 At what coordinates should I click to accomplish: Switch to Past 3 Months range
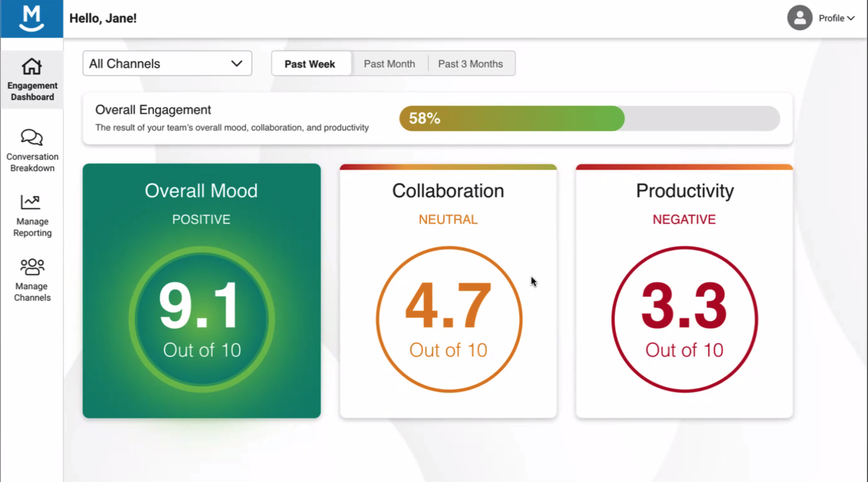click(470, 64)
